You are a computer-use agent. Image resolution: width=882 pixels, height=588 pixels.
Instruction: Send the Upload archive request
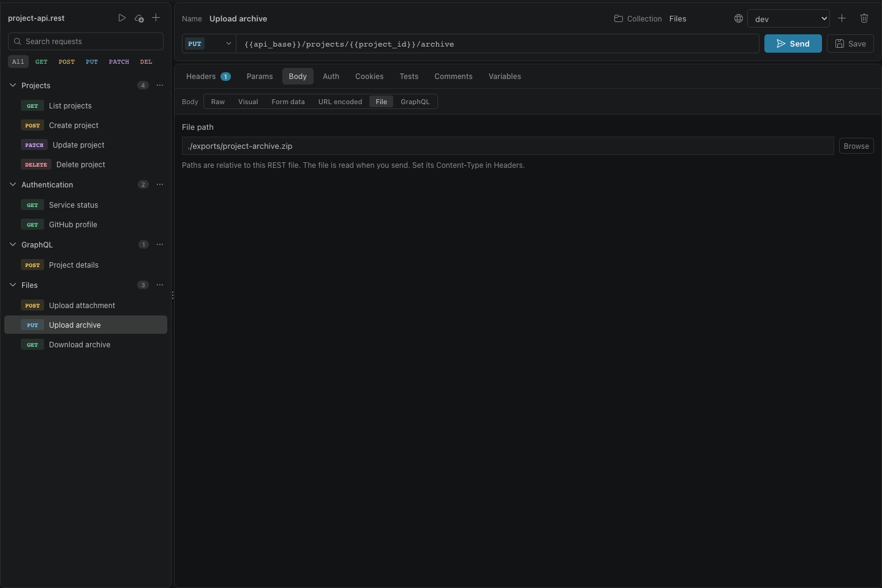[x=793, y=43]
